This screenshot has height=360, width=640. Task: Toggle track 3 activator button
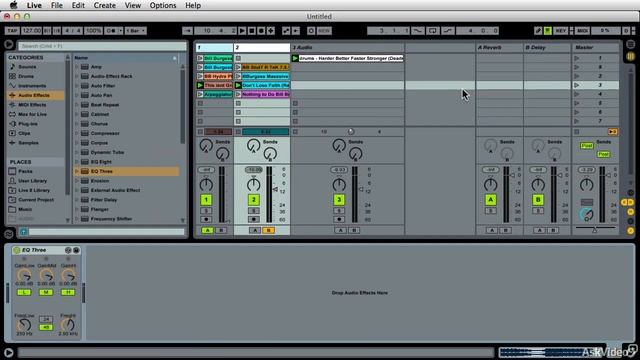pos(339,200)
